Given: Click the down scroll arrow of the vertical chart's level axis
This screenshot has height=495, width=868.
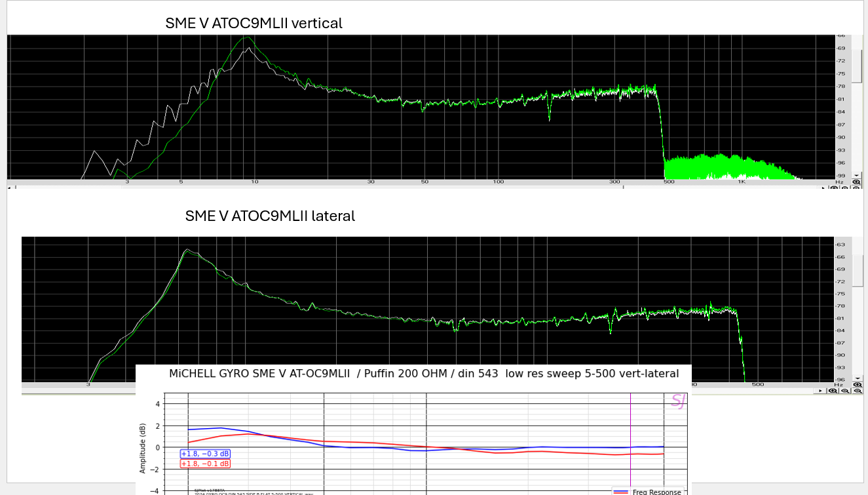Looking at the screenshot, I should (x=856, y=175).
